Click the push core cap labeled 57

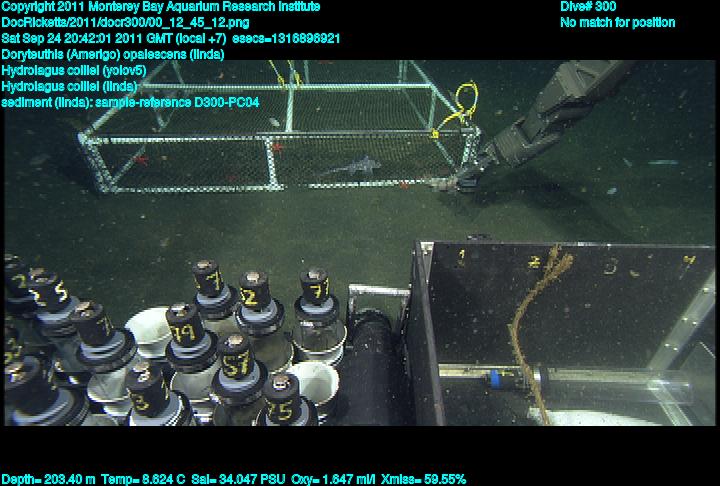[235, 356]
